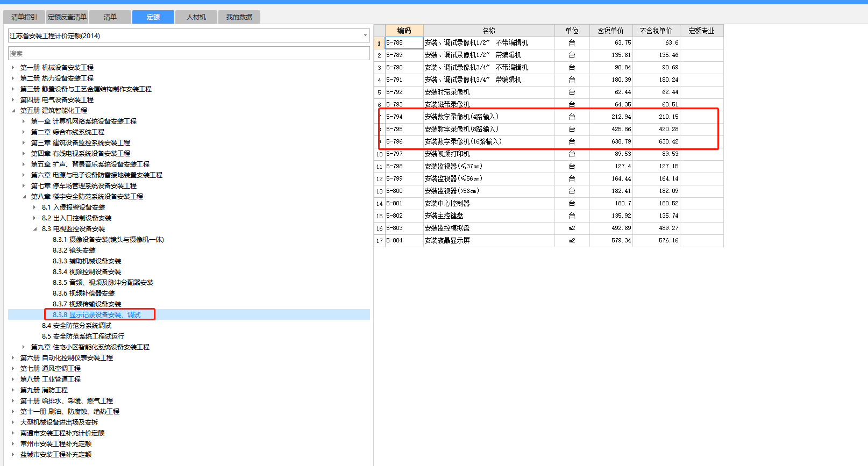Select 8.3.7 视频传输设备安装
The height and width of the screenshot is (466, 868).
coord(87,304)
